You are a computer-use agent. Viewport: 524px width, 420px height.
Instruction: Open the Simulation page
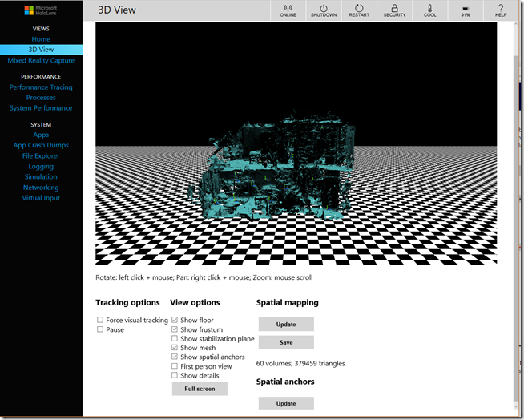(41, 176)
